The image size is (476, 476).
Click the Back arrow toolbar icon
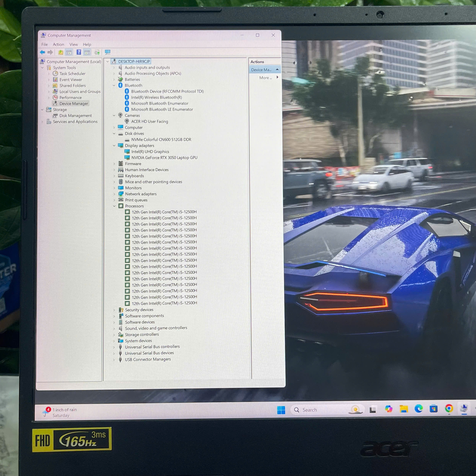(42, 52)
